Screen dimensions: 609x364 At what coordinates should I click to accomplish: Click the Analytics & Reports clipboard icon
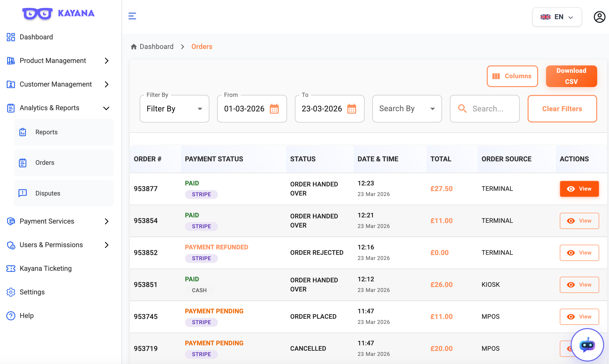(x=11, y=108)
